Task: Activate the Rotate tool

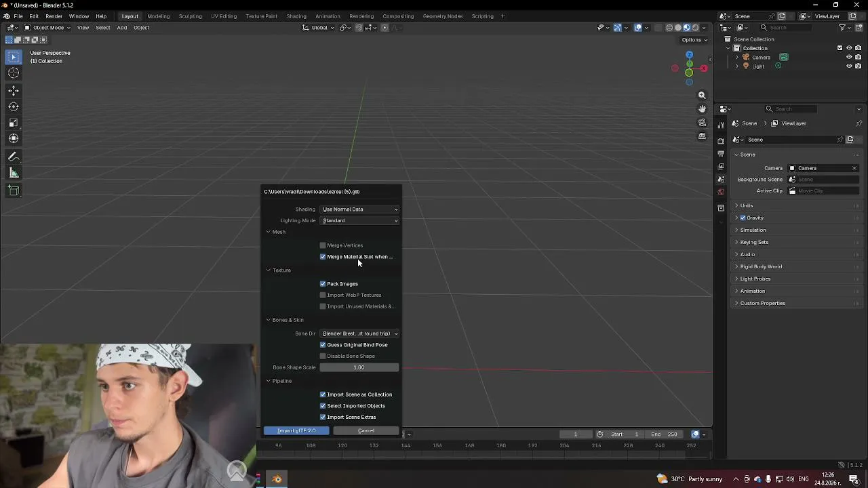Action: click(14, 106)
